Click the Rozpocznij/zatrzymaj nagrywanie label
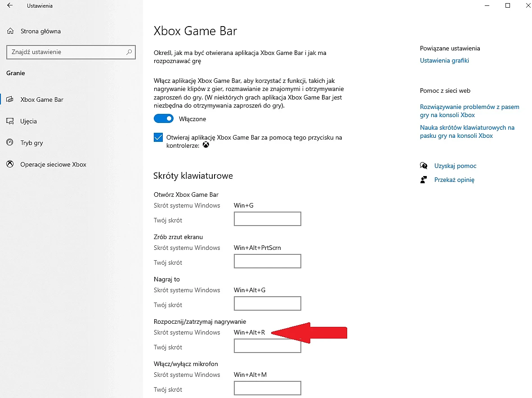This screenshot has height=398, width=532. coord(200,321)
